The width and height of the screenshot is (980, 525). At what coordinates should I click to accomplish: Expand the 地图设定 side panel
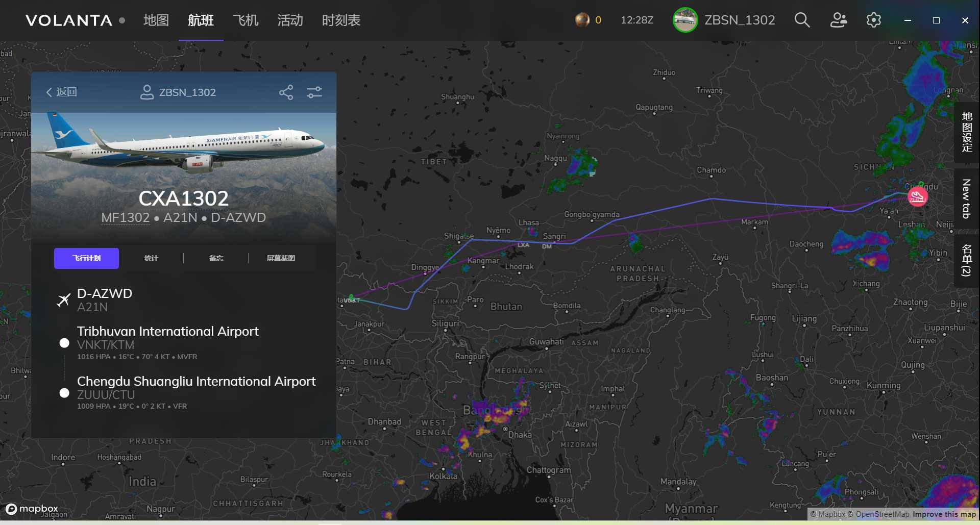[x=966, y=132]
